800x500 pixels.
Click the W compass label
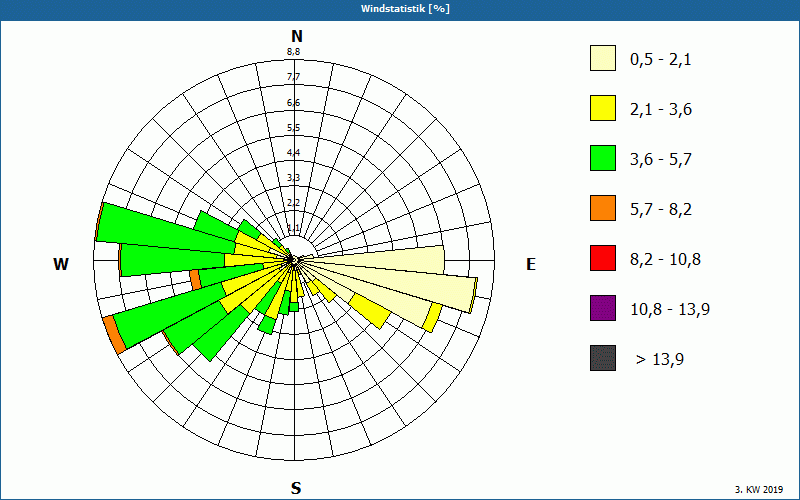click(61, 264)
